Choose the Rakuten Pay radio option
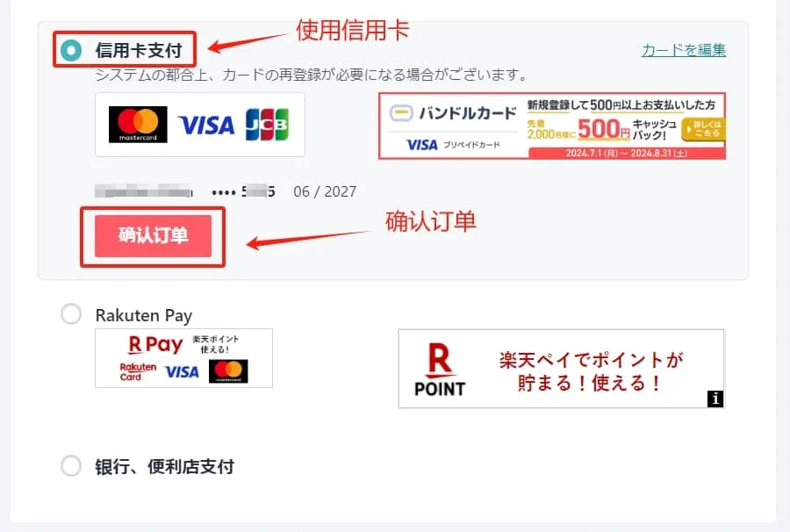This screenshot has width=790, height=532. click(x=71, y=314)
